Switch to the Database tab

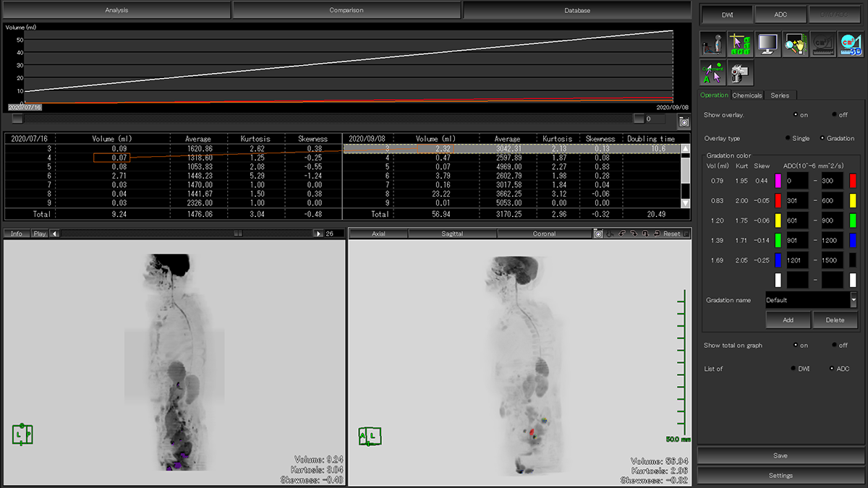coord(577,10)
